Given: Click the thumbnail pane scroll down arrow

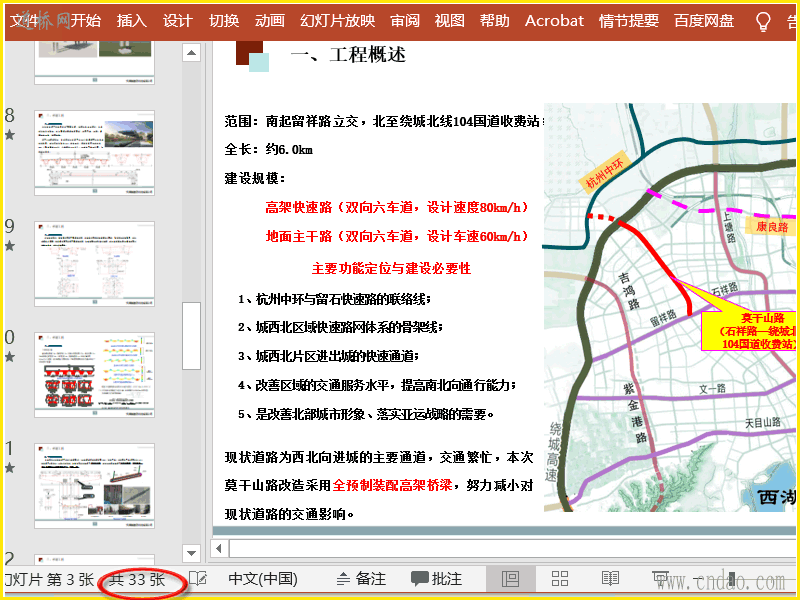Looking at the screenshot, I should tap(191, 553).
